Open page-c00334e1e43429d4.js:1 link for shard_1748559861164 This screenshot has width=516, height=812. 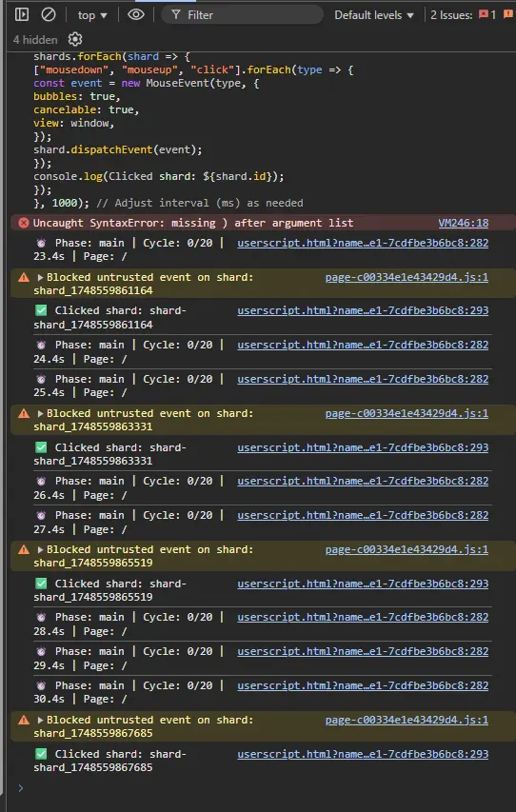407,278
